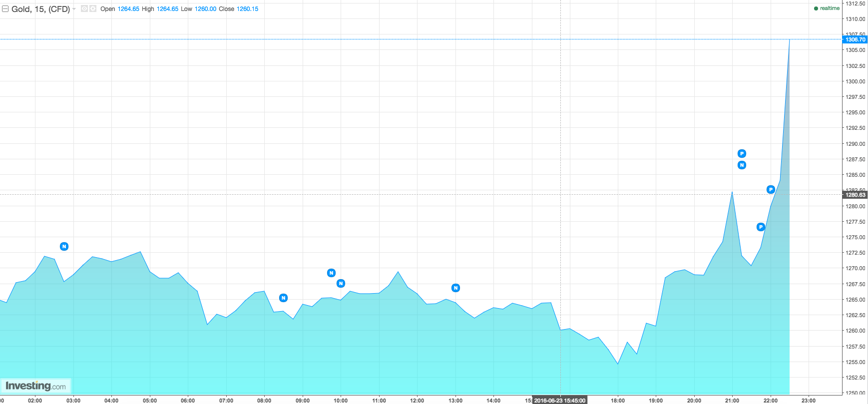Click the topmost P marker after 21:00
Viewport: 868px width, 404px height.
coord(742,153)
